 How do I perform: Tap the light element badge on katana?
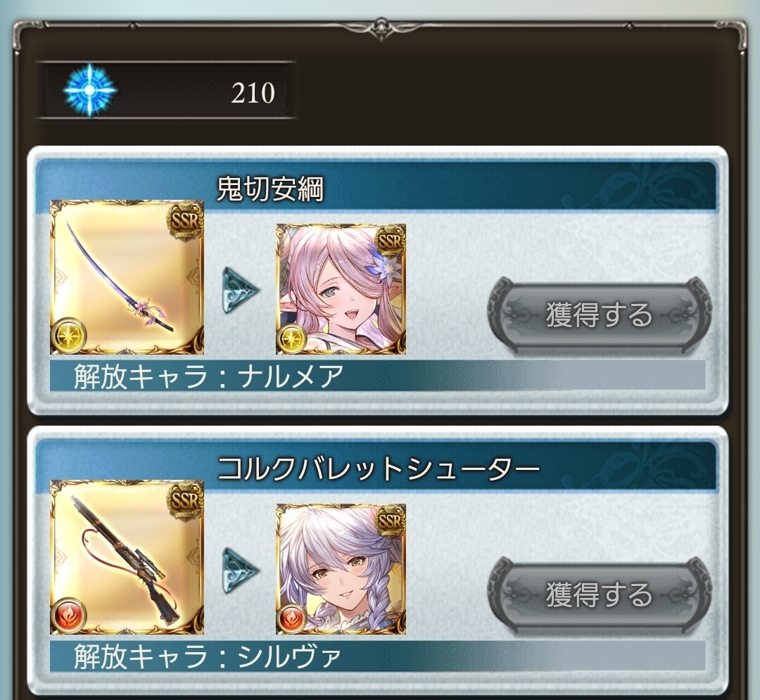(x=69, y=335)
